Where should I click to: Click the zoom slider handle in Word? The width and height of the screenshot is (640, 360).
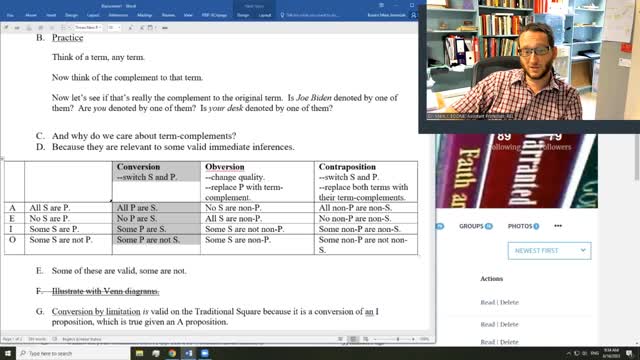point(398,339)
